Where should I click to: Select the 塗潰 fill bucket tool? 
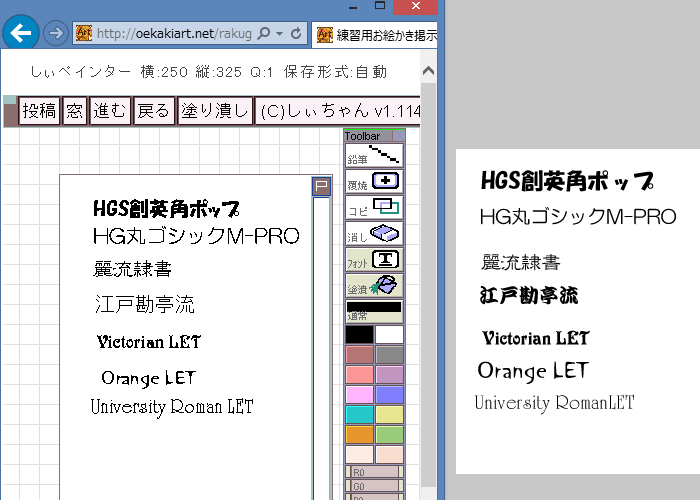coord(374,286)
